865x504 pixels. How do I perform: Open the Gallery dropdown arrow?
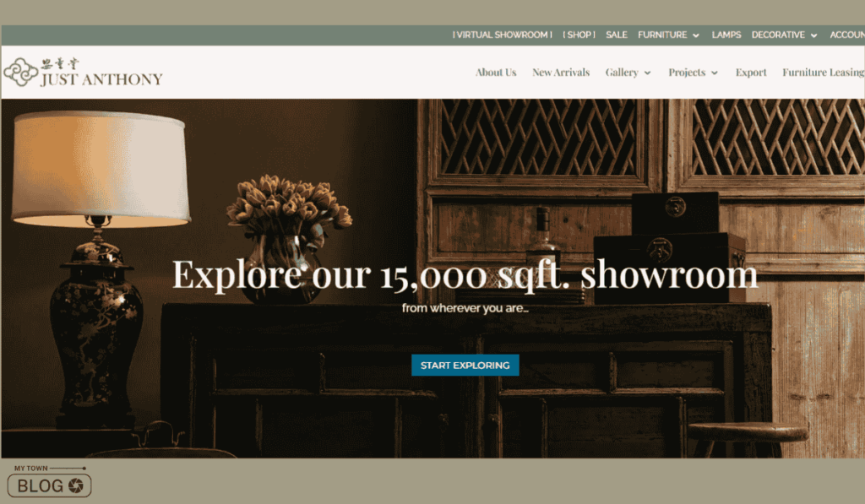pos(648,73)
